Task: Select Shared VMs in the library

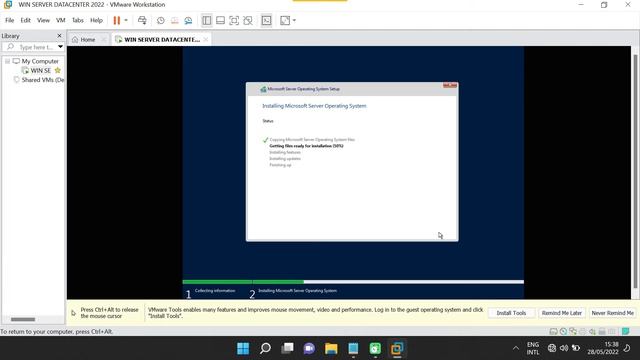Action: [42, 80]
